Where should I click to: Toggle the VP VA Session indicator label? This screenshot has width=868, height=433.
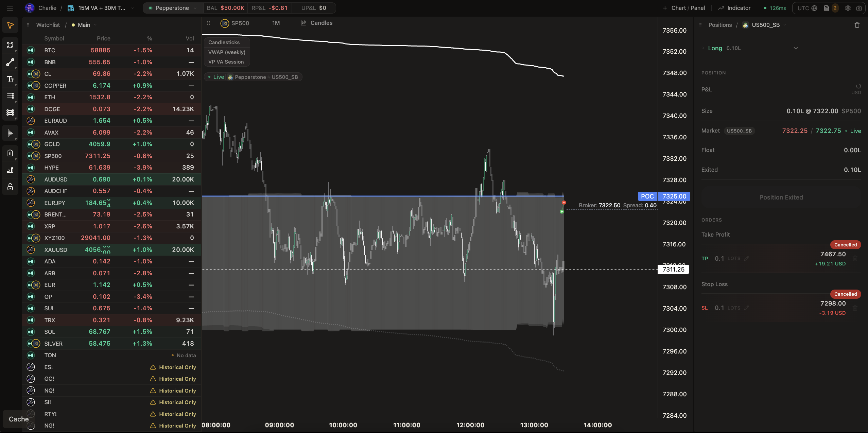pos(226,62)
